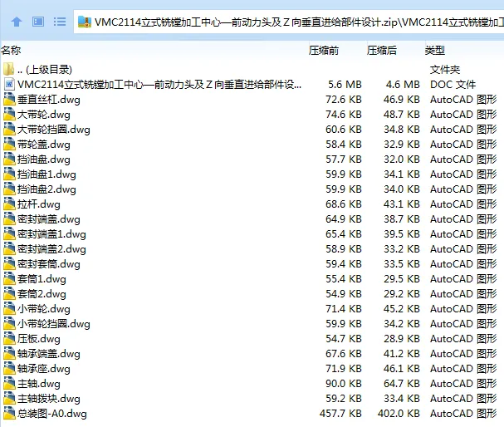504x427 pixels.
Task: Select file name 密封端盖.dwg
Action: click(49, 219)
